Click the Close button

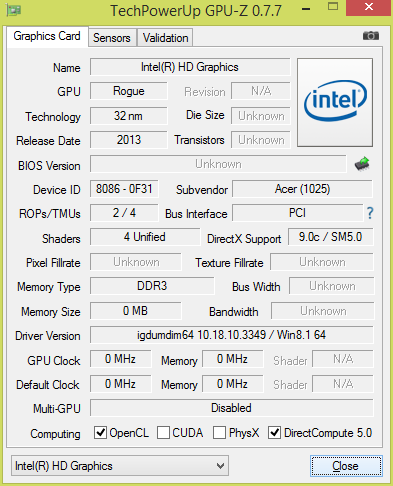point(346,466)
